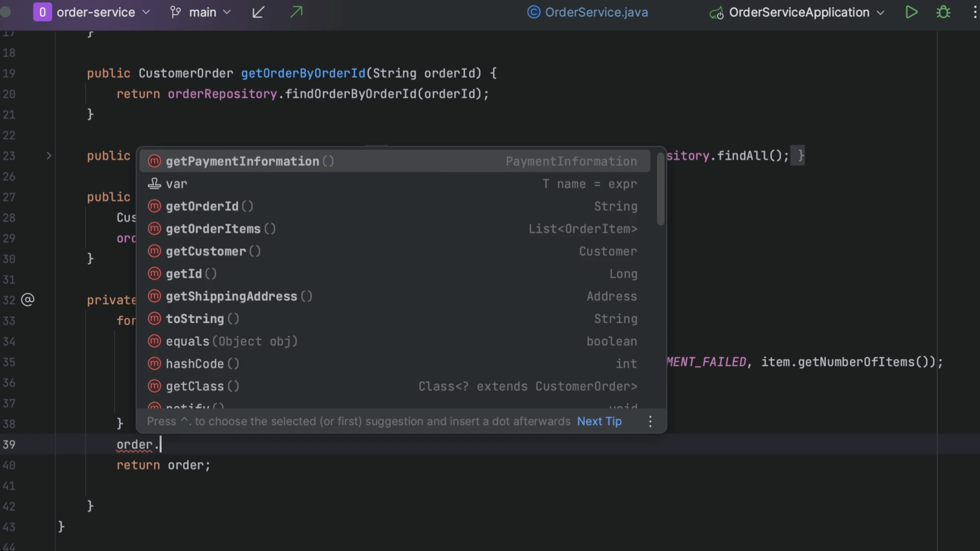Start debugging with the bug icon

click(x=944, y=12)
